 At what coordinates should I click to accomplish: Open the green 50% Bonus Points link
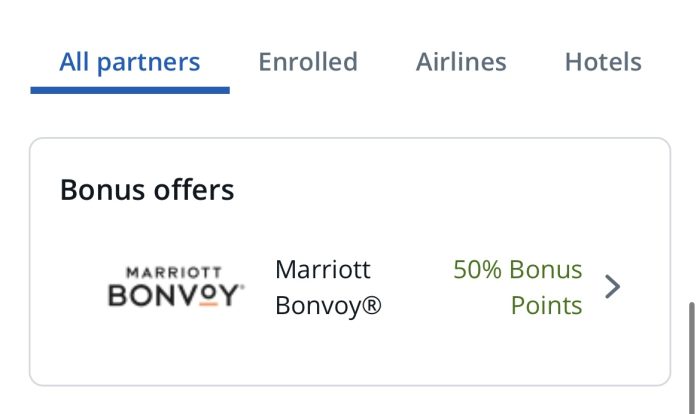pyautogui.click(x=518, y=287)
